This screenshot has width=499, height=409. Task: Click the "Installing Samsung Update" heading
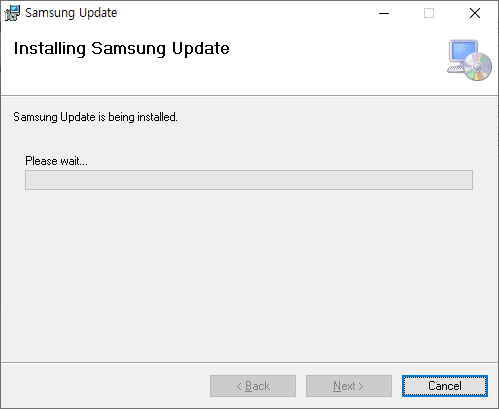click(122, 49)
